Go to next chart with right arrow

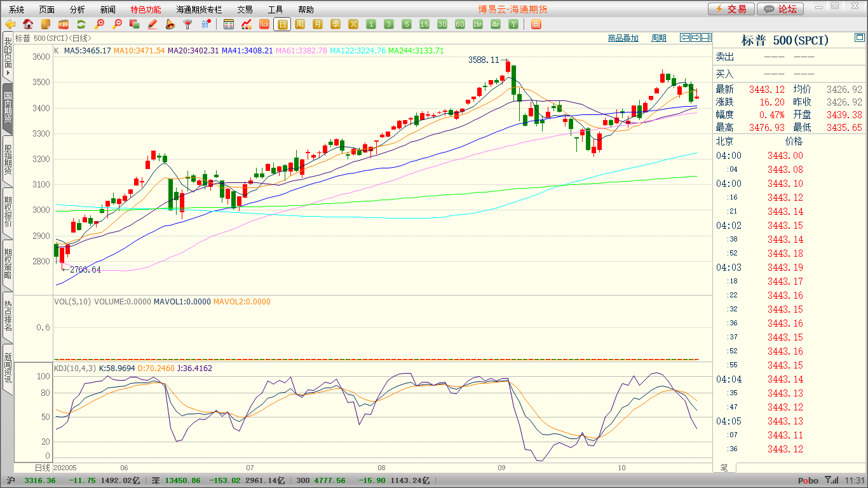[696, 37]
